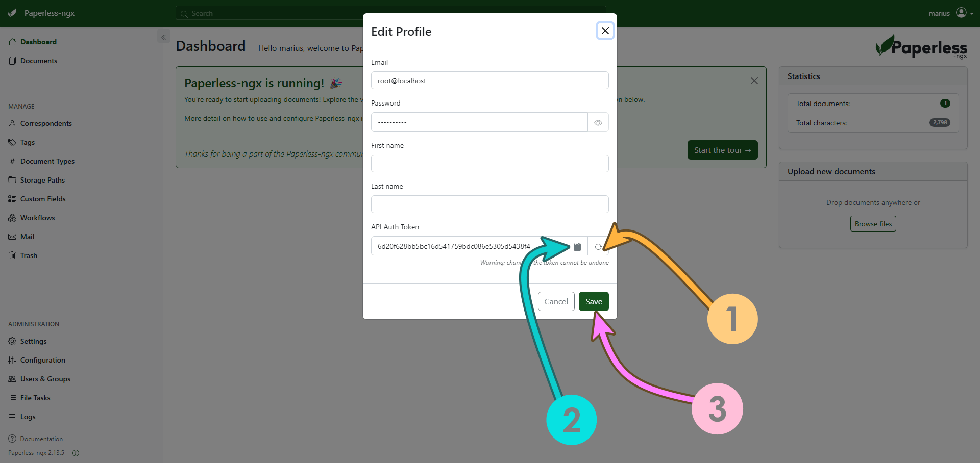This screenshot has width=980, height=463.
Task: Click the Correspondents person icon
Action: tap(12, 123)
